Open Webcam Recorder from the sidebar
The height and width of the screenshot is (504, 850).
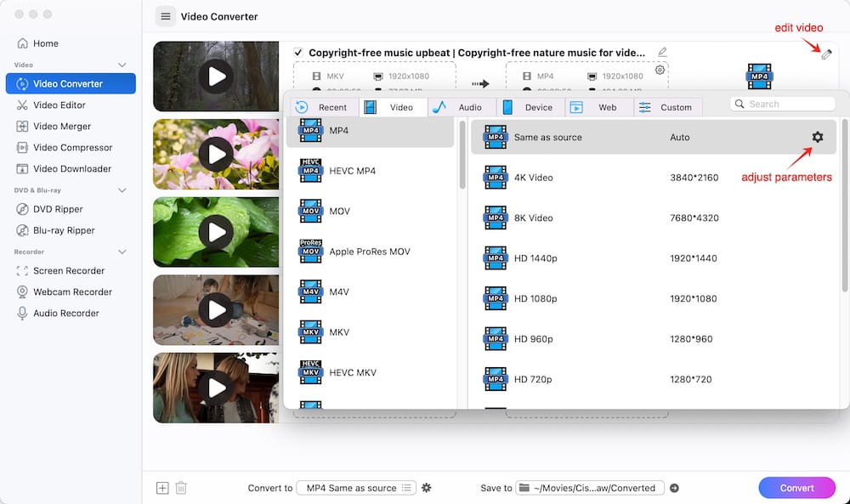click(64, 292)
